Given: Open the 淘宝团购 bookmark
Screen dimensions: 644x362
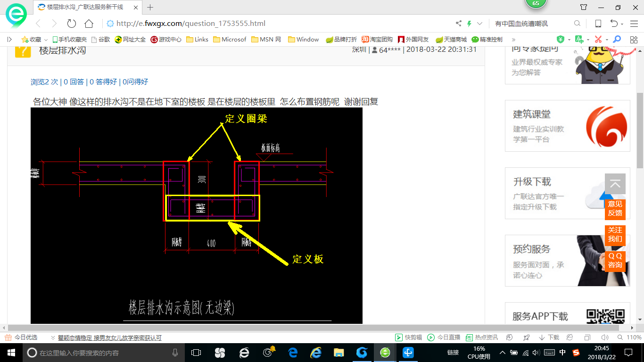Looking at the screenshot, I should click(377, 40).
